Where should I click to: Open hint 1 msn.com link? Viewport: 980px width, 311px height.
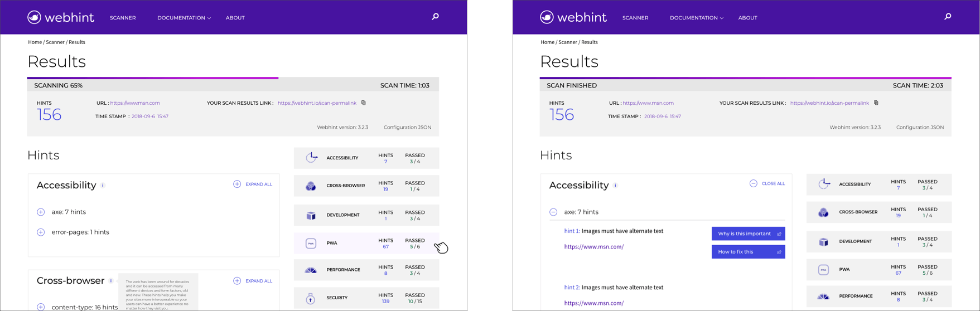coord(594,246)
